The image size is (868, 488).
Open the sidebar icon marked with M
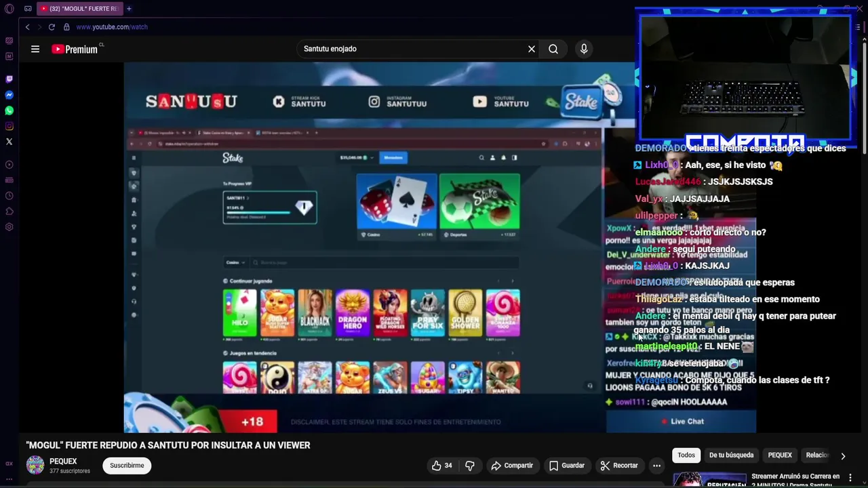[x=9, y=56]
